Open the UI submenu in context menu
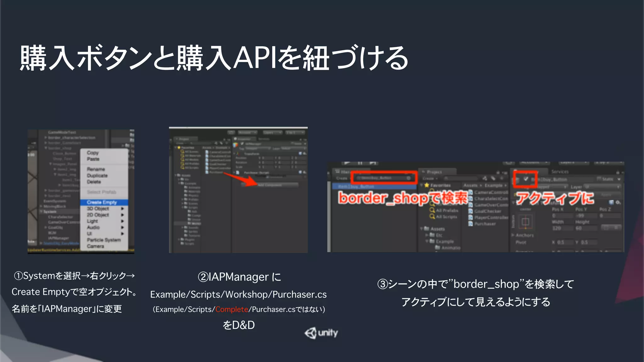Image resolution: width=644 pixels, height=362 pixels. point(104,233)
